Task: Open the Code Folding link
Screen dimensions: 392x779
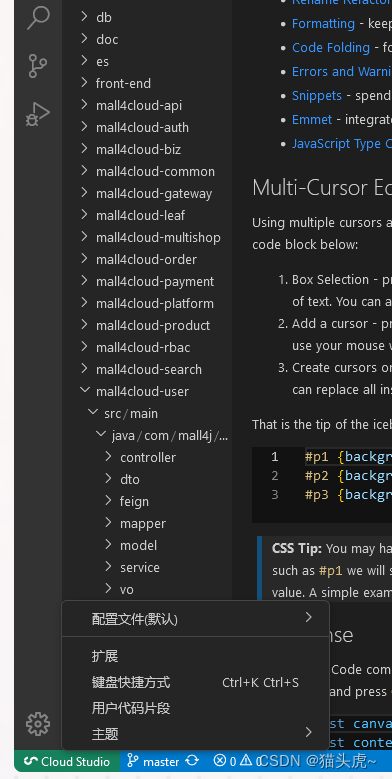Action: (x=331, y=47)
